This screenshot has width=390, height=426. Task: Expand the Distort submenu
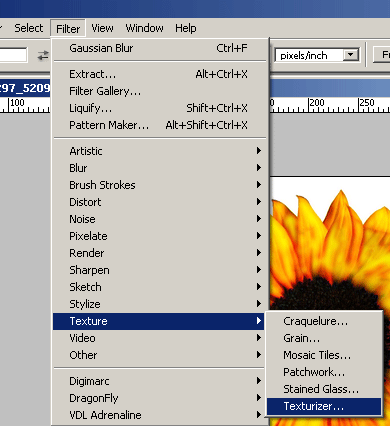tap(159, 202)
